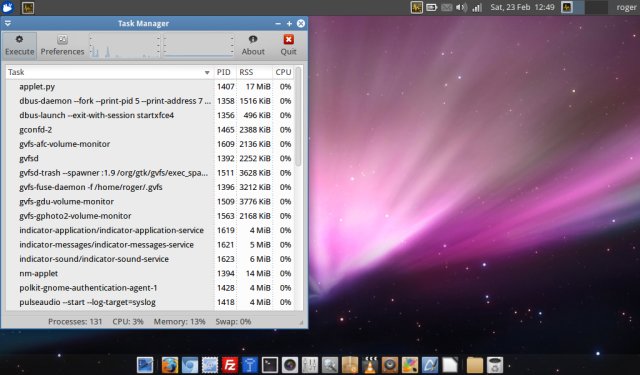
Task: Click the process list vertical scrollbar
Action: coord(298,117)
